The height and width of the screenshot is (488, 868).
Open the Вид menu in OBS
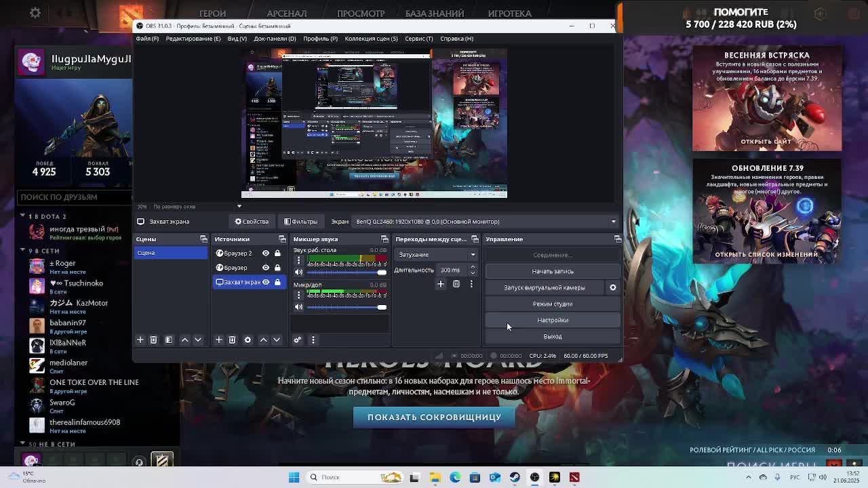click(237, 39)
